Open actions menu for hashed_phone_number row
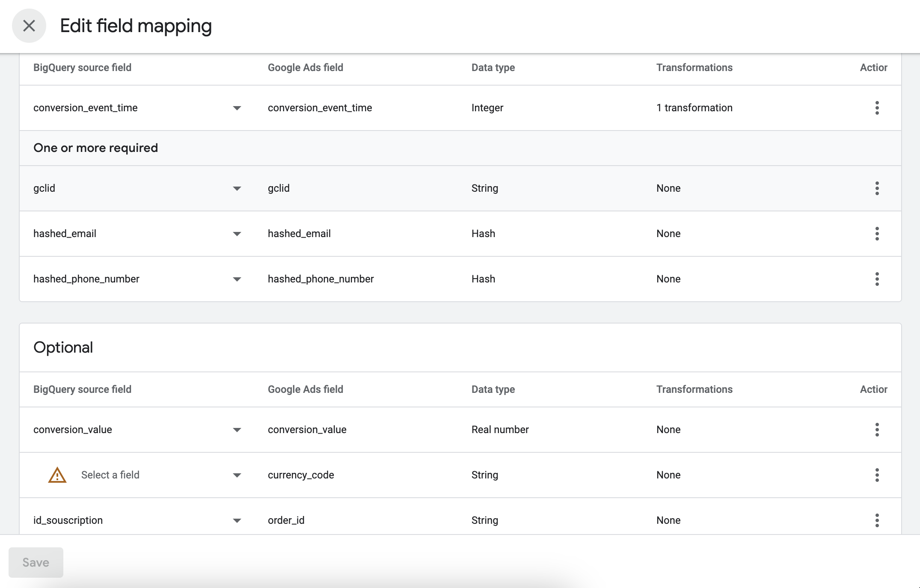This screenshot has width=920, height=588. pos(877,279)
